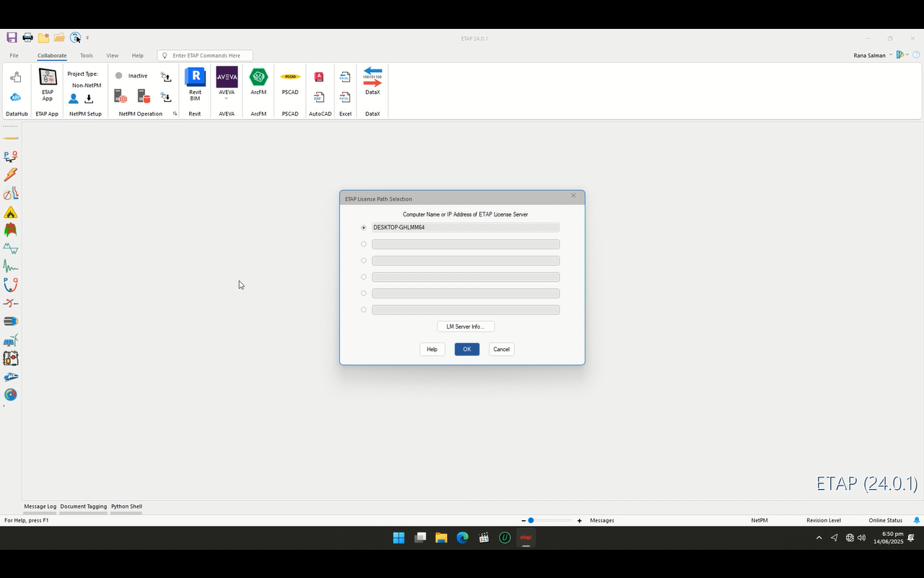Click the ArcFM green hexagon icon
Image resolution: width=924 pixels, height=578 pixels.
tap(258, 77)
